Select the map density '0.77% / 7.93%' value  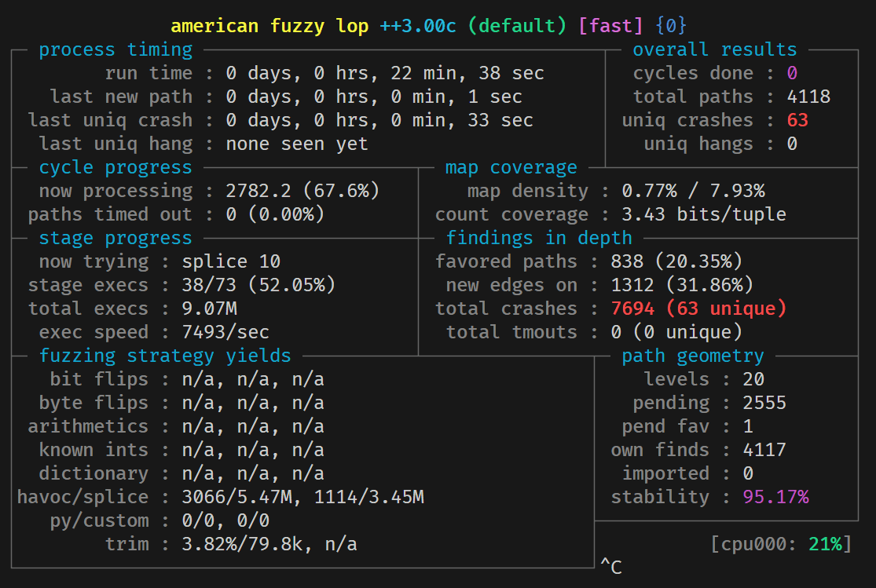(x=693, y=191)
